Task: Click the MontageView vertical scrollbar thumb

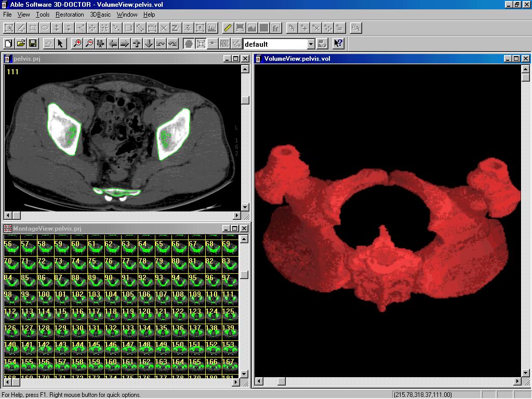Action: [x=244, y=274]
